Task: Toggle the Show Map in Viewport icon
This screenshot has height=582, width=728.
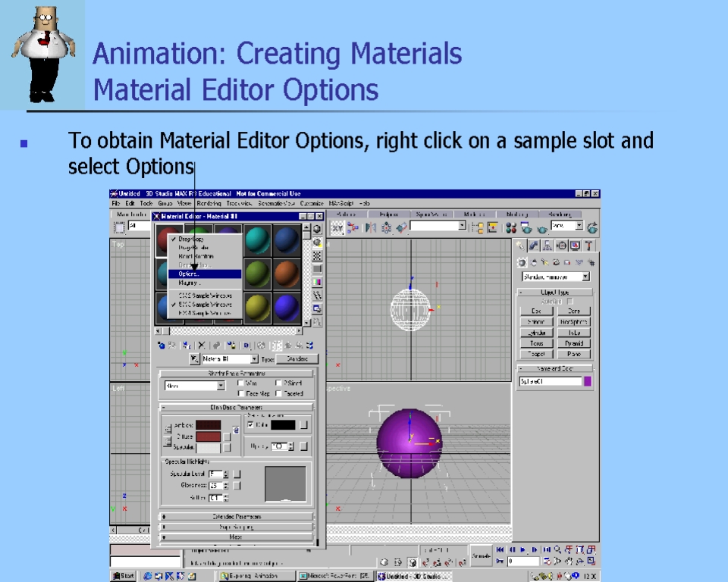Action: click(262, 346)
